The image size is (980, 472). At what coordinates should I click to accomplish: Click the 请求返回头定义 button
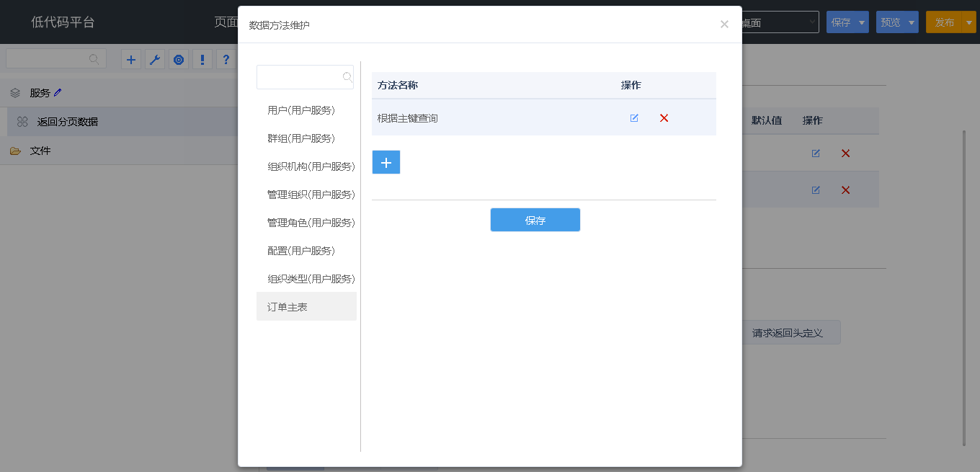787,333
